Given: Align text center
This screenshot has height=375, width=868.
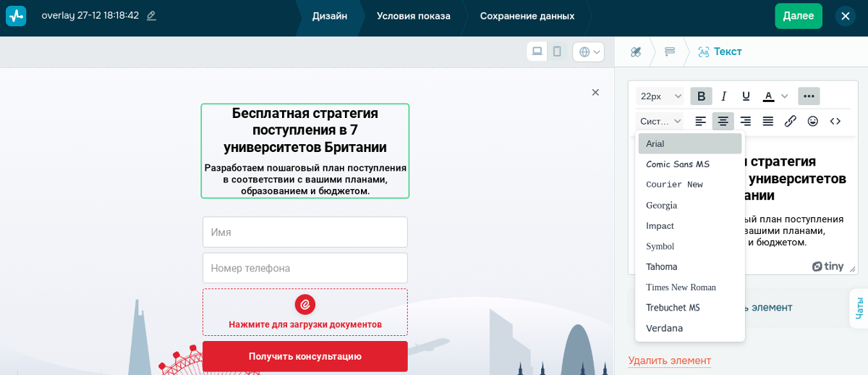Looking at the screenshot, I should click(x=723, y=121).
